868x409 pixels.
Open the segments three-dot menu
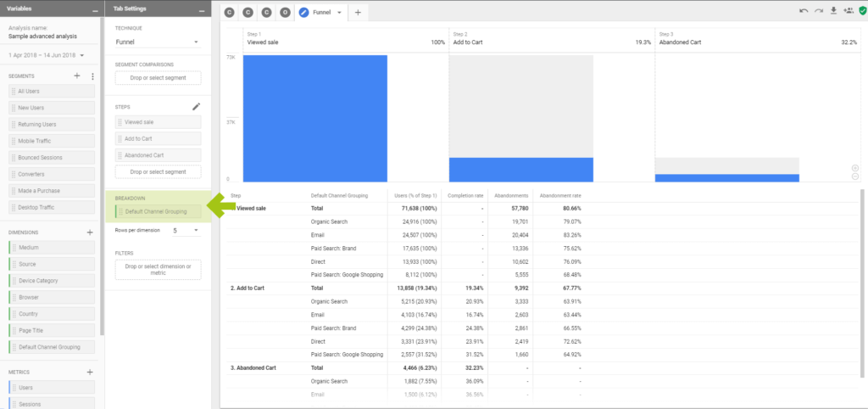point(92,76)
